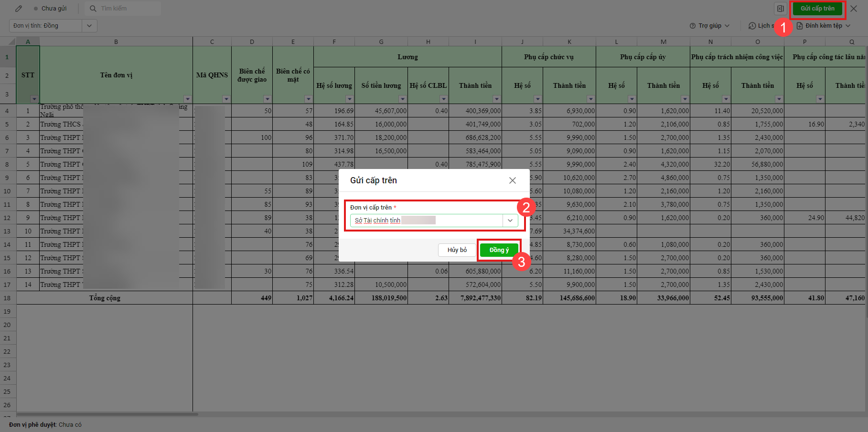
Task: Click the 'Đồng ý' confirm button
Action: coord(499,250)
